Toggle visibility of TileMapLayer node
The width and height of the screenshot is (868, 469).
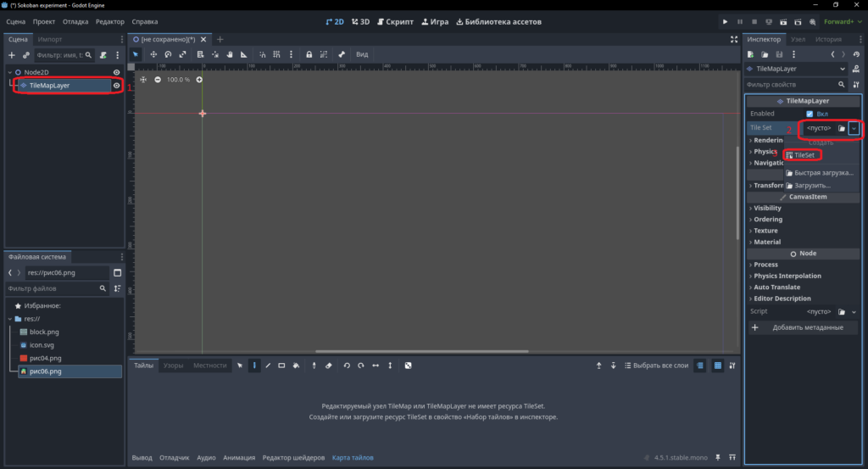click(116, 86)
